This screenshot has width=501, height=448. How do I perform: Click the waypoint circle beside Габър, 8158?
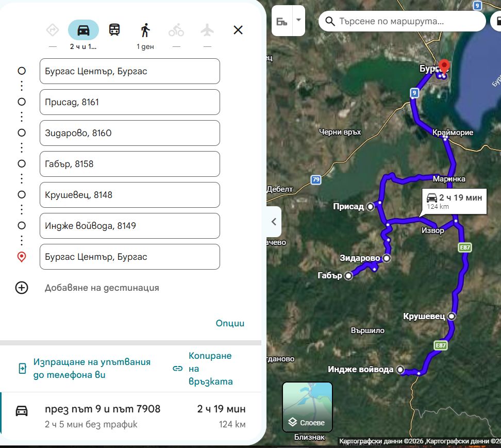[x=22, y=163]
